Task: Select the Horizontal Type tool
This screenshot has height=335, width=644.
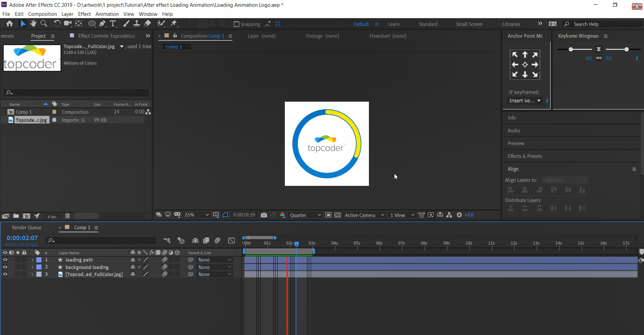Action: point(113,24)
